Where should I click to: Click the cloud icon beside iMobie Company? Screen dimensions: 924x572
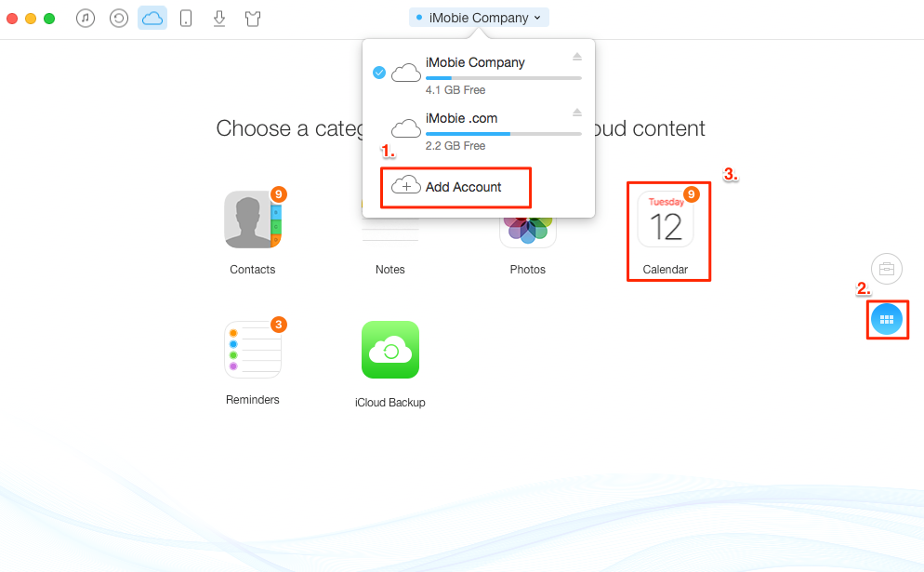(x=406, y=73)
